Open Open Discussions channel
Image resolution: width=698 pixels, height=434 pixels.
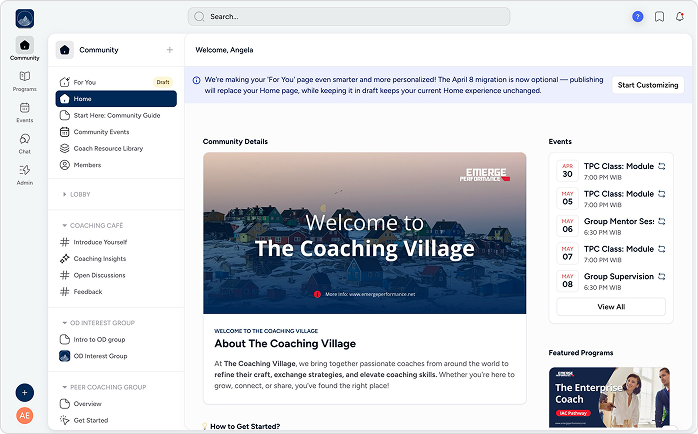click(116, 275)
